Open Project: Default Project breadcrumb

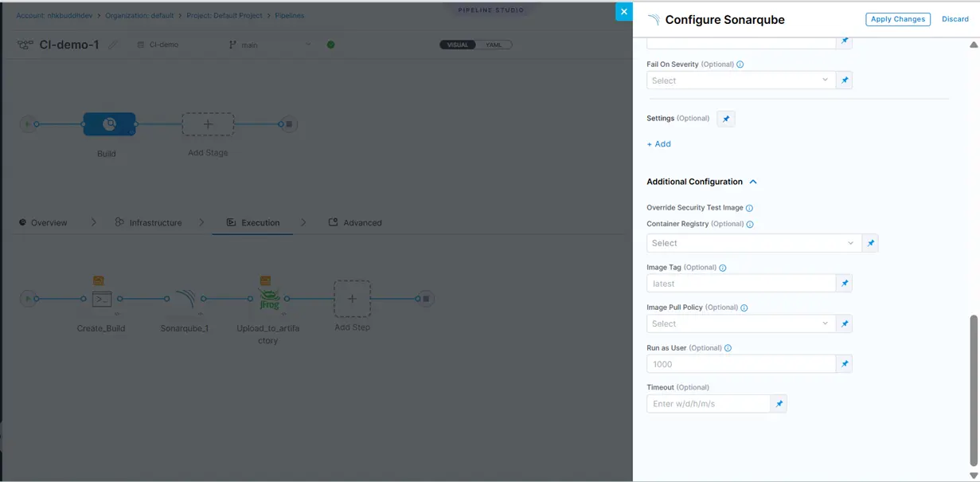pos(225,16)
